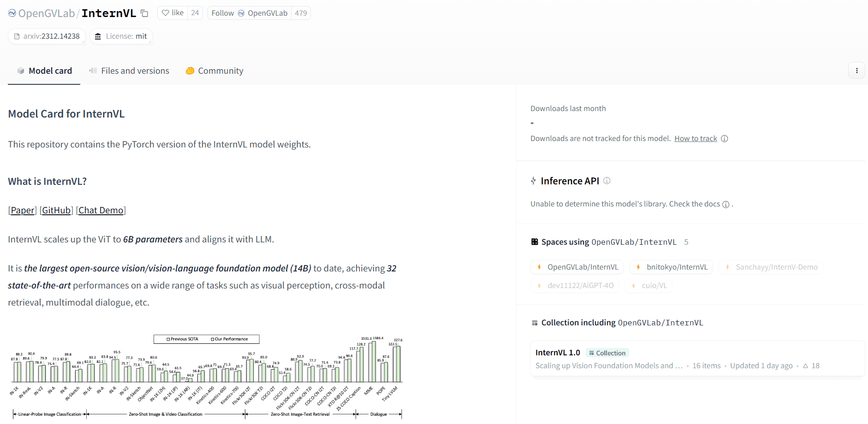
Task: Open the Sanchayy/InternV-Demo space
Action: (771, 267)
